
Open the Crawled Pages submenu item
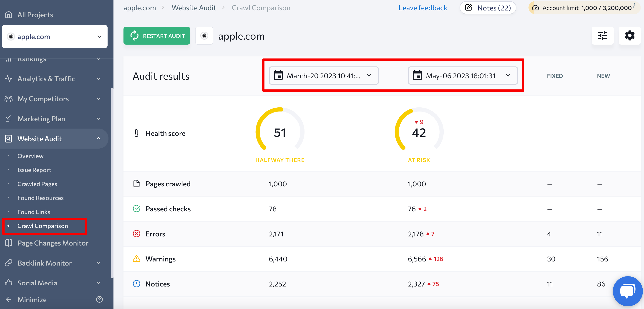coord(37,184)
